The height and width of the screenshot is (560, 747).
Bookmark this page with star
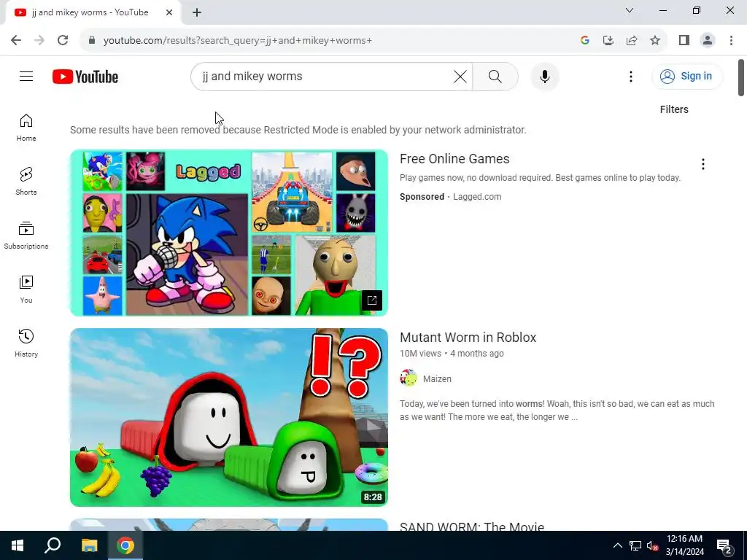655,40
